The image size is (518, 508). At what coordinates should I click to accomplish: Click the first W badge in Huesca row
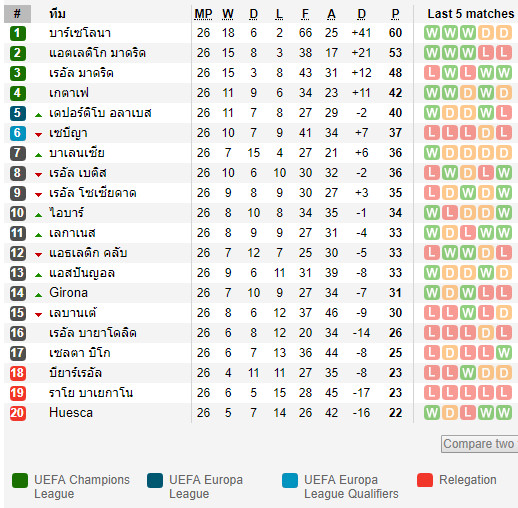(432, 413)
